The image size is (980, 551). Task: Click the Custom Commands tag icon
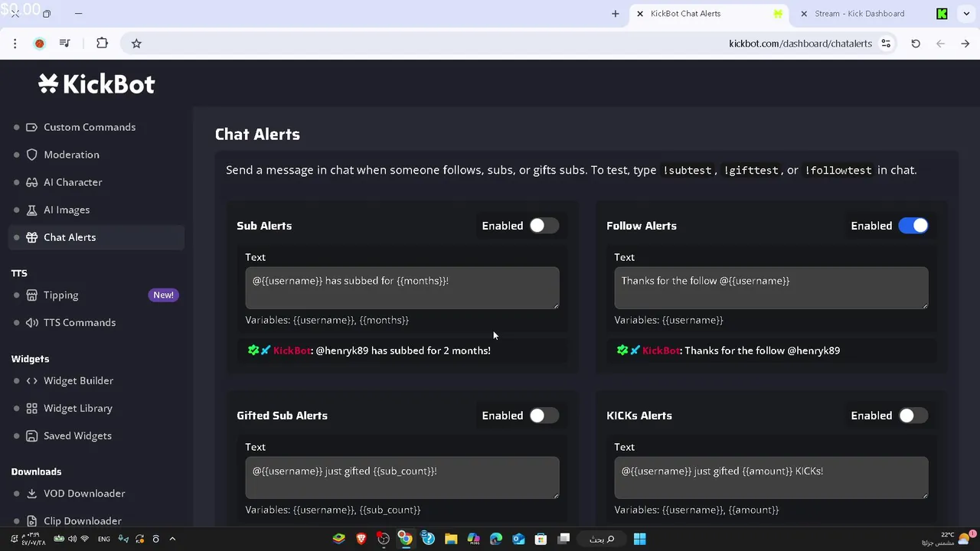pyautogui.click(x=31, y=127)
